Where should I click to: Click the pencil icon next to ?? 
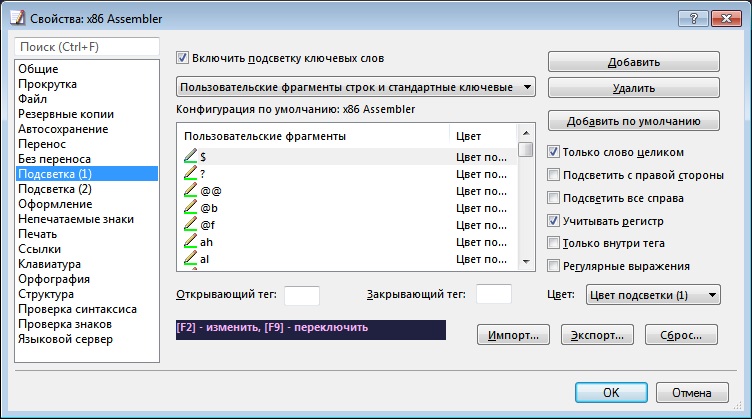pos(190,173)
